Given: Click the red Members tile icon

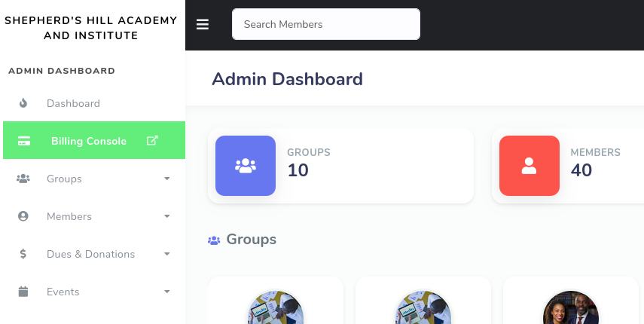Looking at the screenshot, I should click(x=529, y=166).
